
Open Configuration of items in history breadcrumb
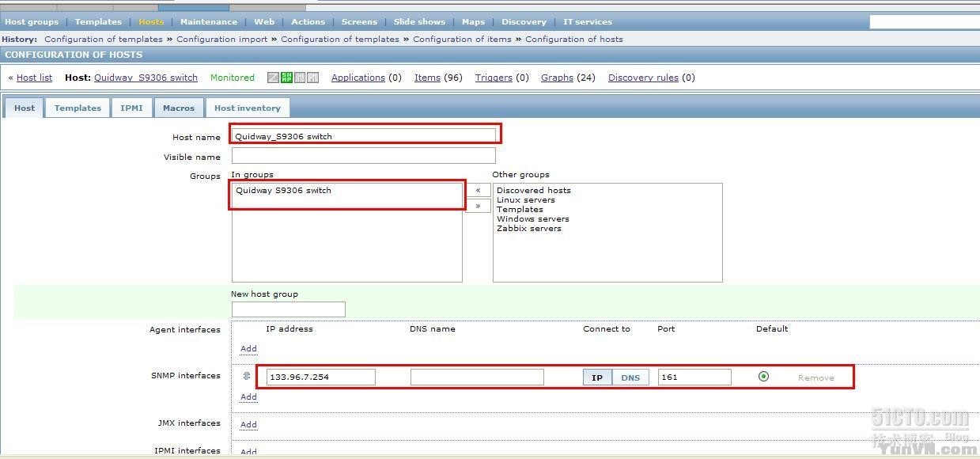[x=462, y=39]
